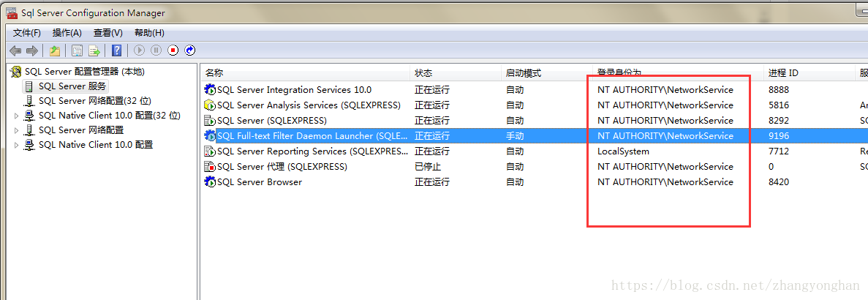The image size is (868, 300).
Task: Click the SQL Server (SQLEXPRESS) row icon
Action: (210, 121)
